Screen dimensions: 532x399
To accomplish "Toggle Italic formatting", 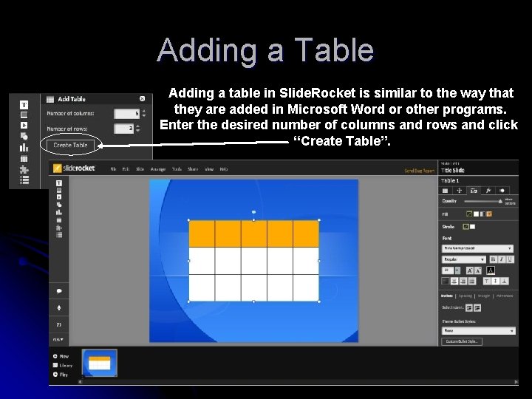I will [502, 259].
